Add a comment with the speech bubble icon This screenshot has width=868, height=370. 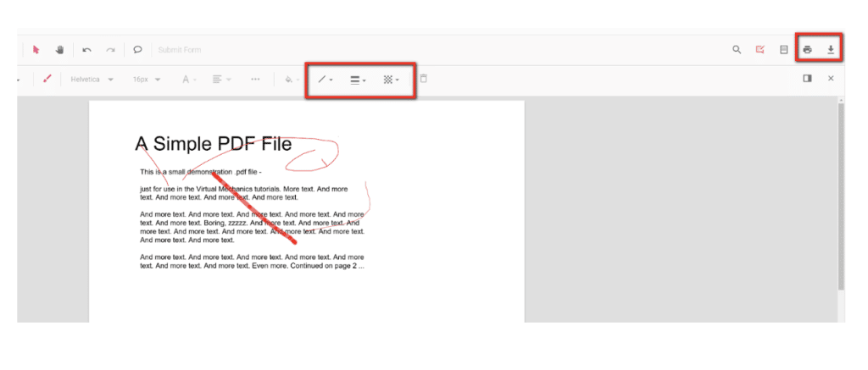pos(137,50)
